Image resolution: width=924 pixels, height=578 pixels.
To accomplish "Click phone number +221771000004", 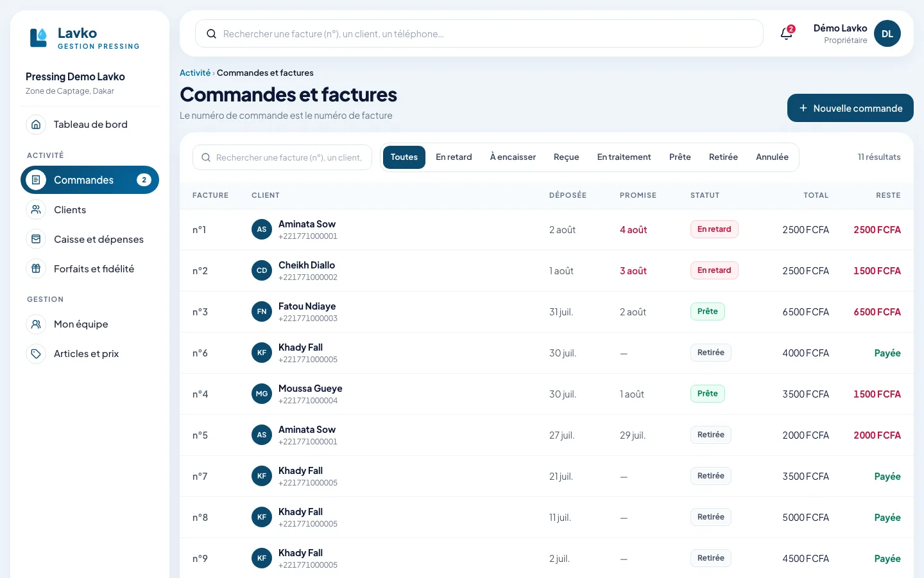I will tap(308, 401).
